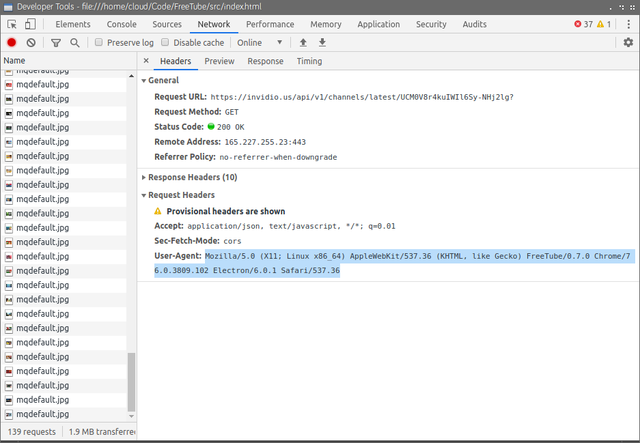Export the HAR file with the download arrow
Image resolution: width=640 pixels, height=443 pixels.
tap(322, 42)
